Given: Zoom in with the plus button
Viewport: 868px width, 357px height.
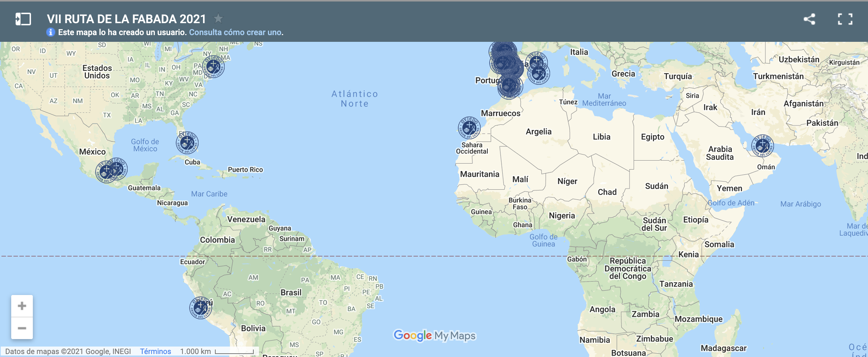Looking at the screenshot, I should point(22,306).
